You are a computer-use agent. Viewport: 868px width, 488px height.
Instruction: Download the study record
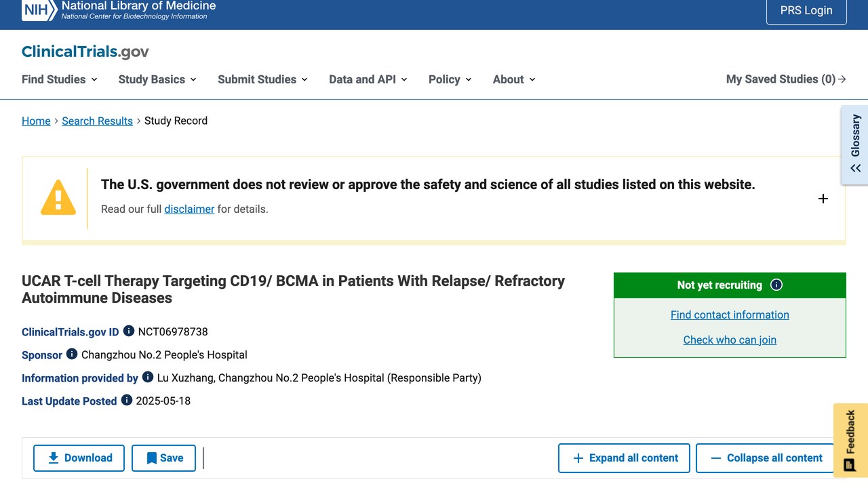point(79,458)
